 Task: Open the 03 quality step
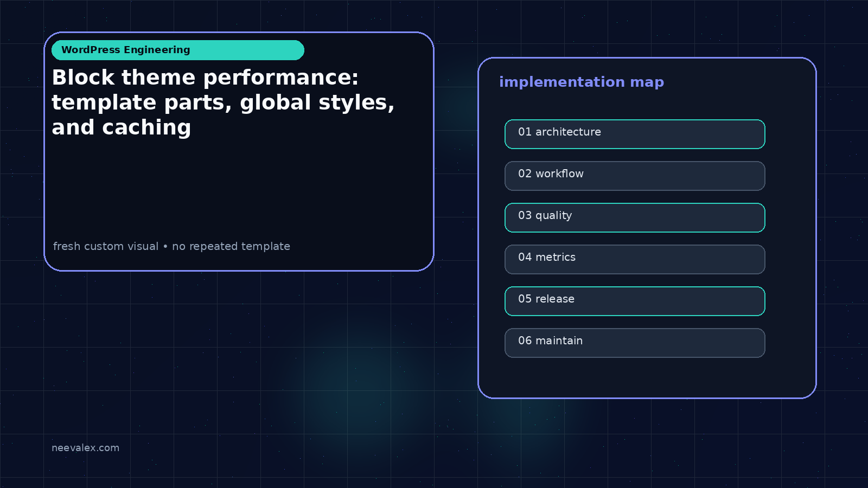tap(635, 217)
